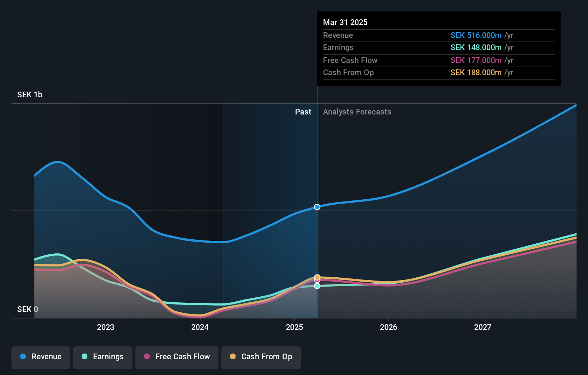Click the Revenue row label in tooltip
Image resolution: width=588 pixels, height=375 pixels.
[338, 35]
